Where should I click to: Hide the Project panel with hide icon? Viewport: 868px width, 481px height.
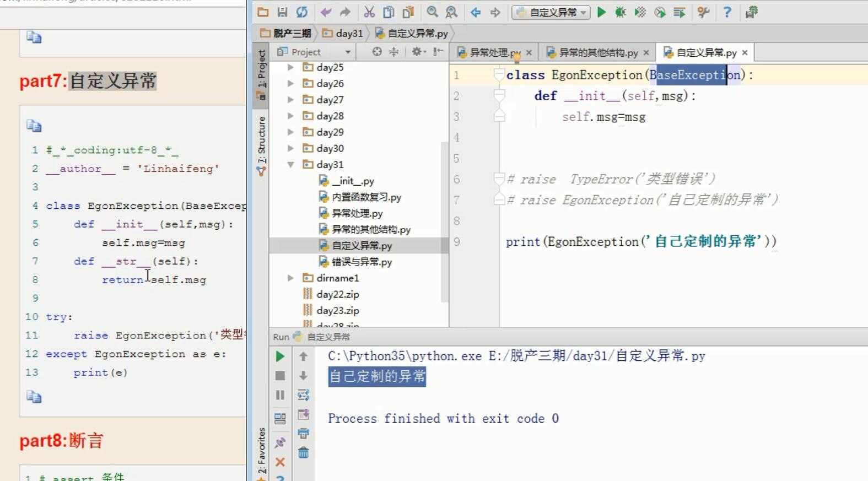click(x=438, y=52)
